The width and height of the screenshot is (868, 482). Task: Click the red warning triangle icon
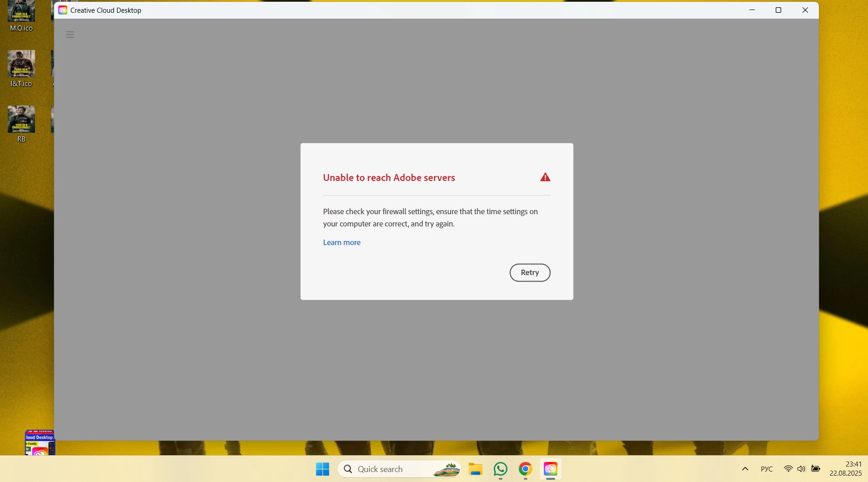coord(545,177)
